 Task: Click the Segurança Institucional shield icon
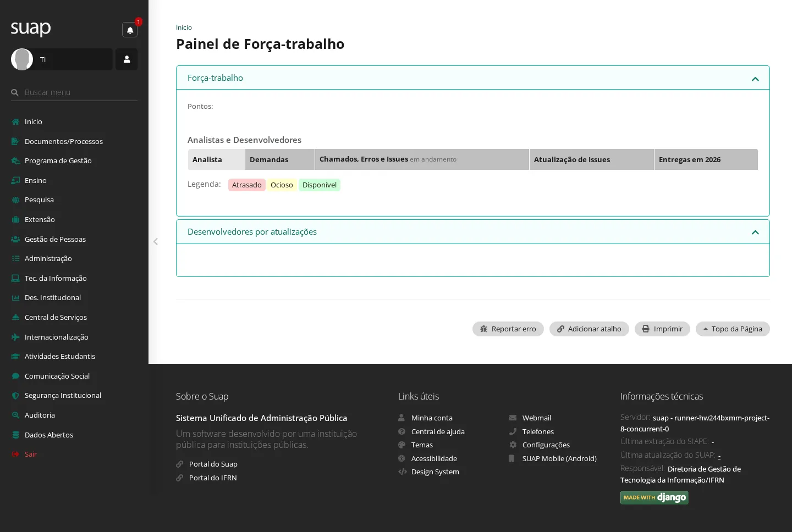[x=15, y=395]
